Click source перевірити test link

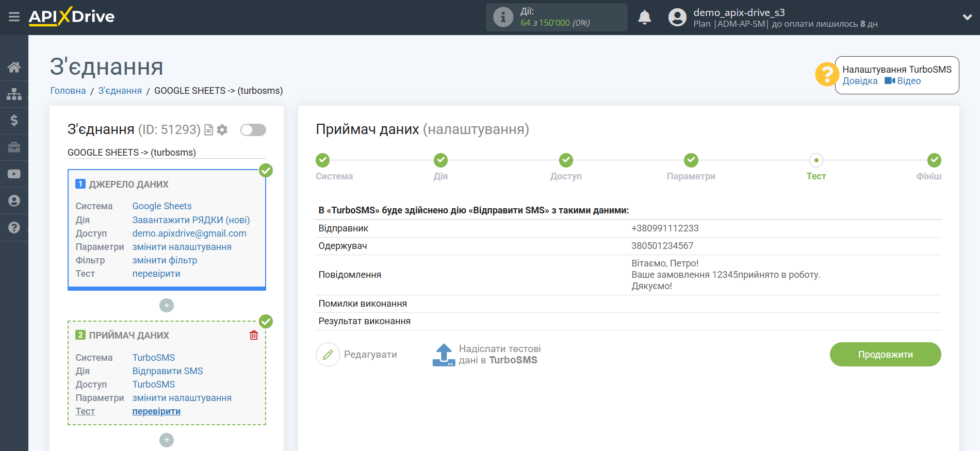tap(156, 274)
